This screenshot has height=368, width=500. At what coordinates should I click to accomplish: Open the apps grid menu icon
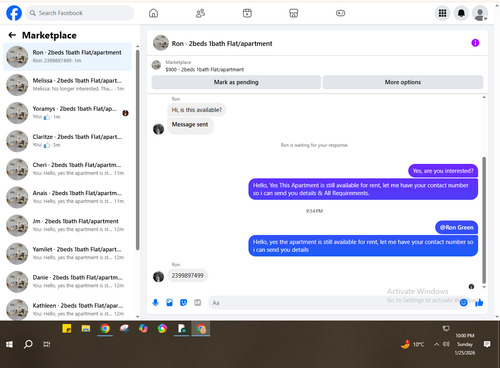point(442,13)
